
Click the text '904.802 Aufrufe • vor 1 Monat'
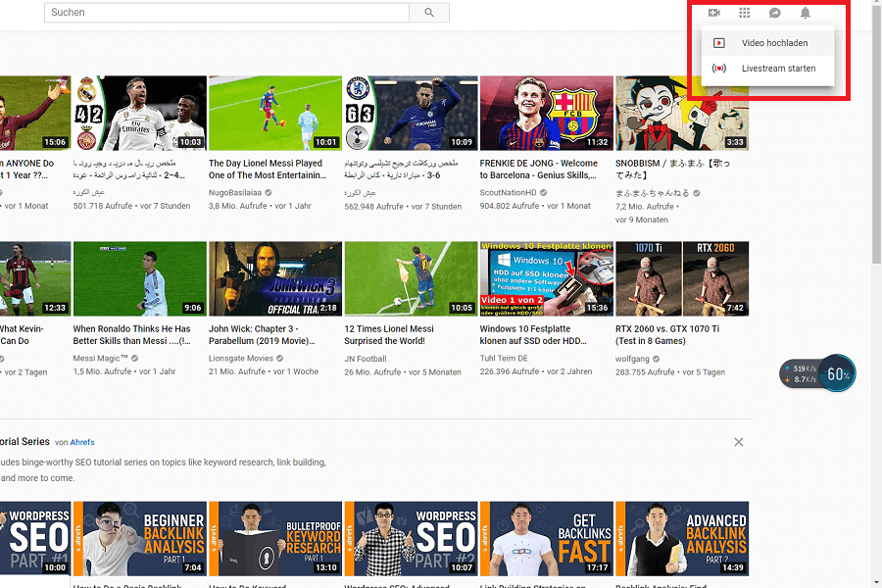point(535,206)
